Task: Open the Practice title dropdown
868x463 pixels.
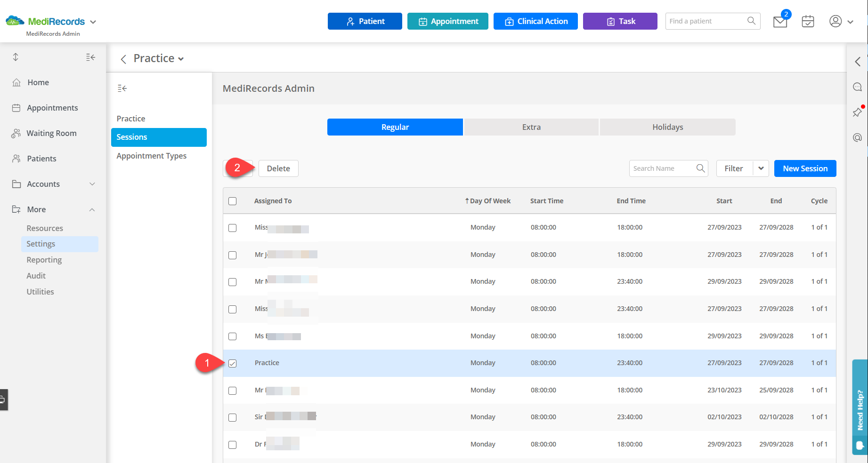Action: coord(181,59)
